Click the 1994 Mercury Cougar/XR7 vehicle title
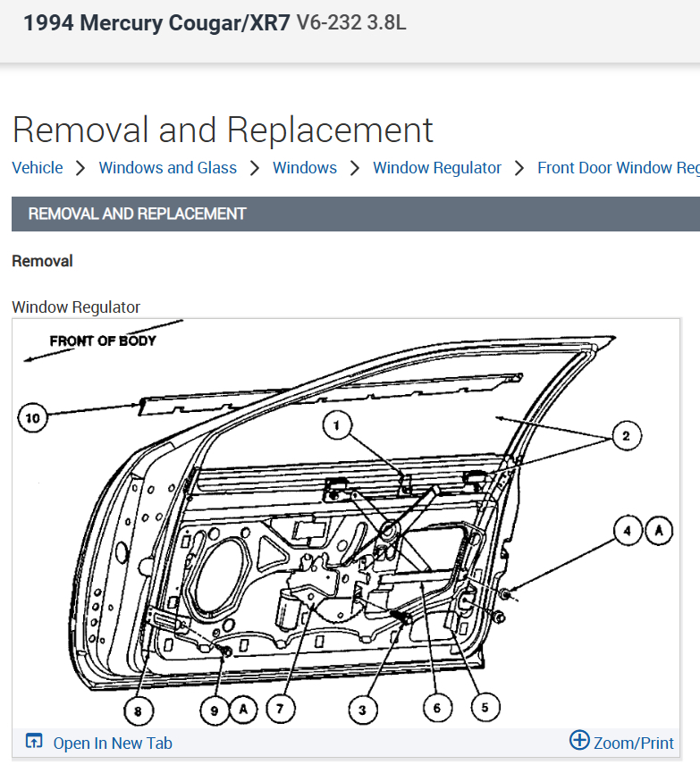700x773 pixels. click(x=156, y=23)
